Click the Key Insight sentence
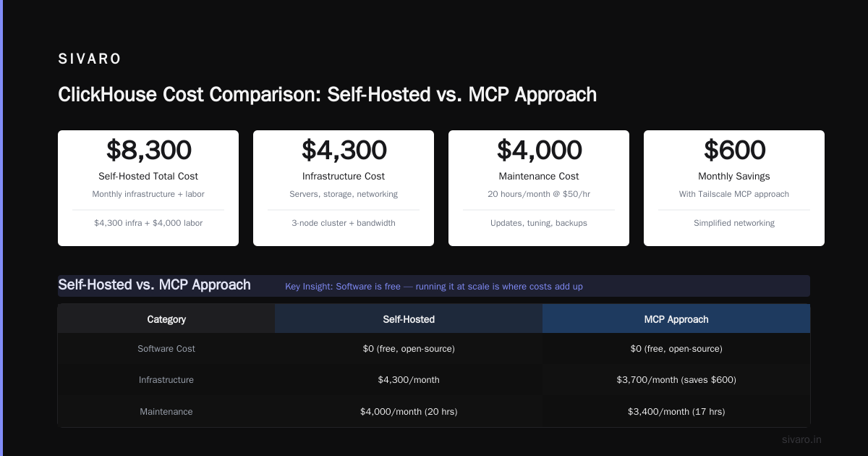Viewport: 868px width, 456px height. (434, 287)
